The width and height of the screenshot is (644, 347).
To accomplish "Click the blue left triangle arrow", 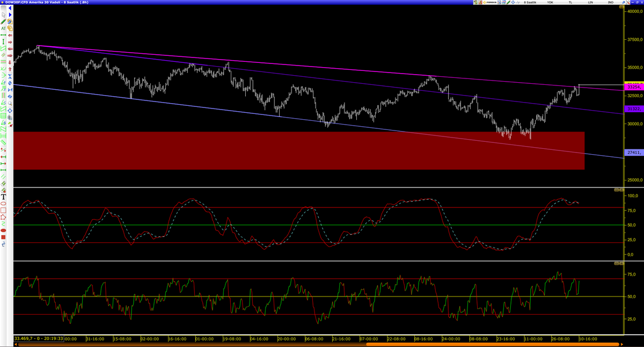I will tap(10, 8).
